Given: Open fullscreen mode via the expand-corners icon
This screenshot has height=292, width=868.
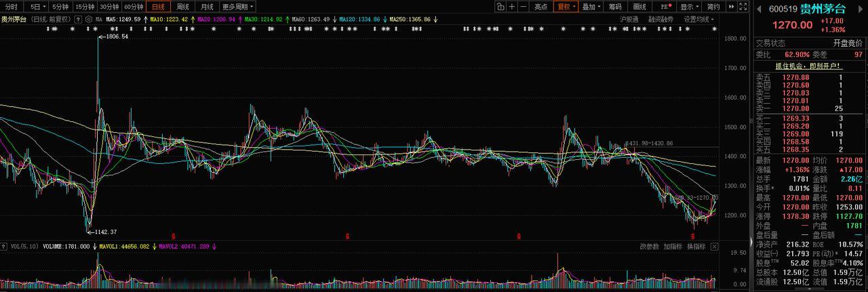Looking at the screenshot, I should (743, 6).
